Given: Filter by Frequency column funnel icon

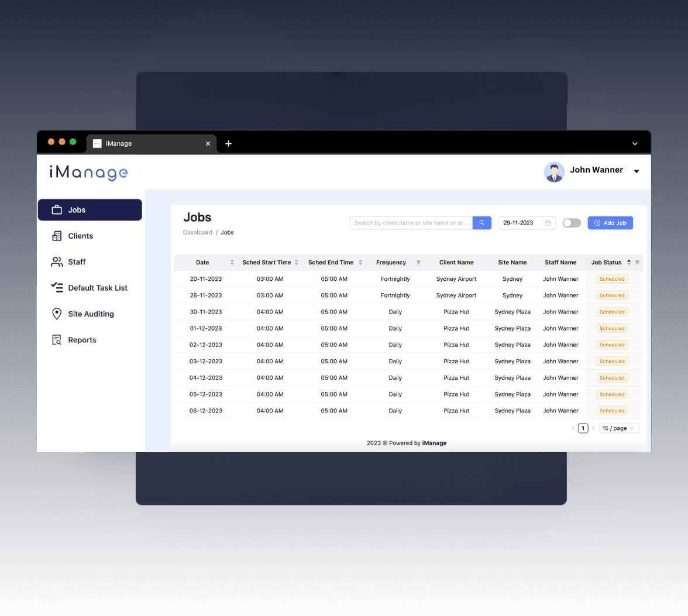Looking at the screenshot, I should (x=418, y=263).
